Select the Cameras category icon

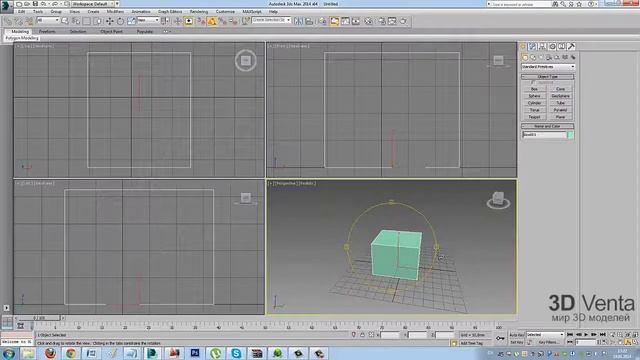point(549,58)
